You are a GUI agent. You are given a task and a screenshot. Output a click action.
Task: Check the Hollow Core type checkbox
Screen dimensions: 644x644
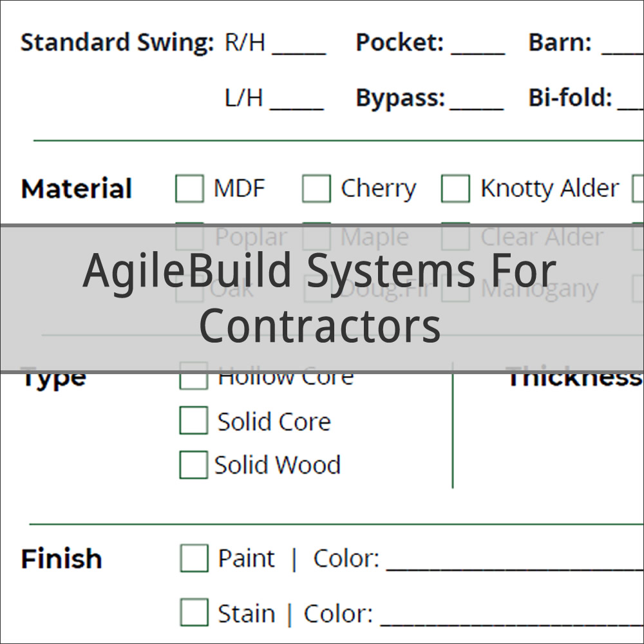(x=193, y=376)
